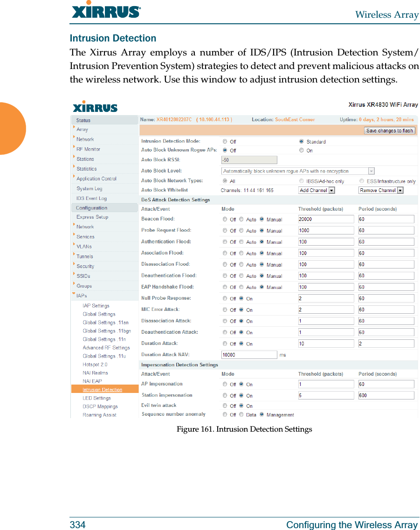This screenshot has width=420, height=530.
Task: Select Off for Intrusion Detection Mode
Action: coord(225,141)
